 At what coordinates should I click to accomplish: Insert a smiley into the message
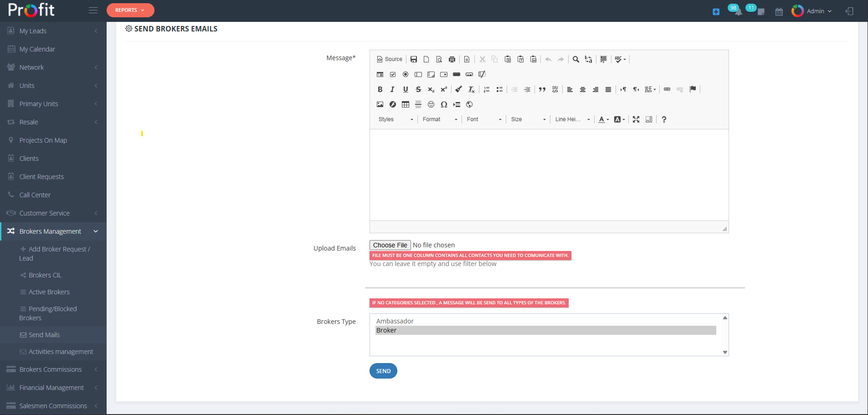pyautogui.click(x=431, y=104)
